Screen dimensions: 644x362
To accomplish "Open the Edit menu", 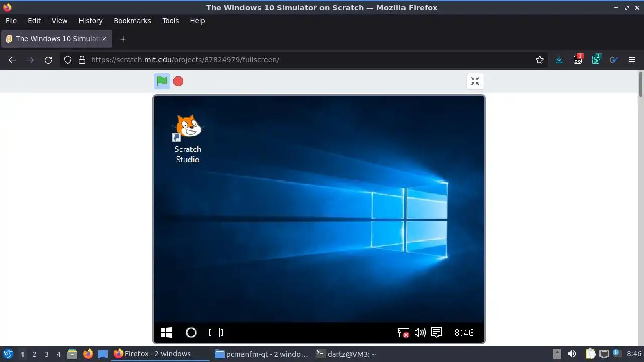I will pos(34,21).
